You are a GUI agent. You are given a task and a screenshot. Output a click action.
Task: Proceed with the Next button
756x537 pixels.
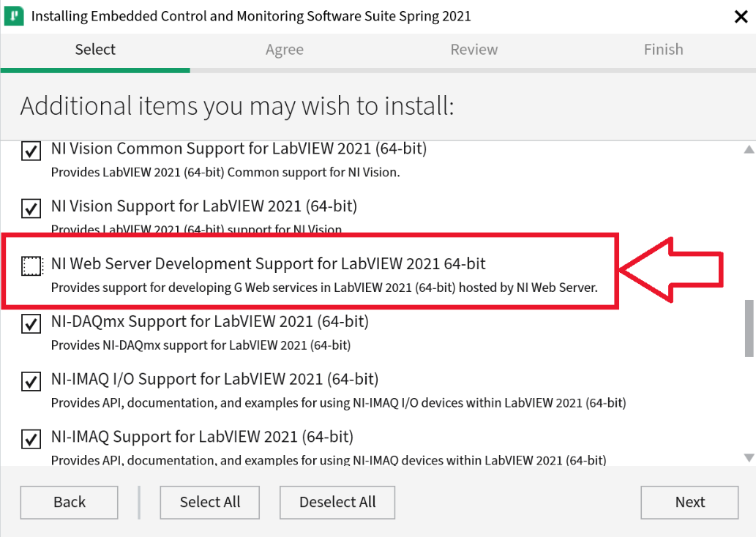click(689, 502)
